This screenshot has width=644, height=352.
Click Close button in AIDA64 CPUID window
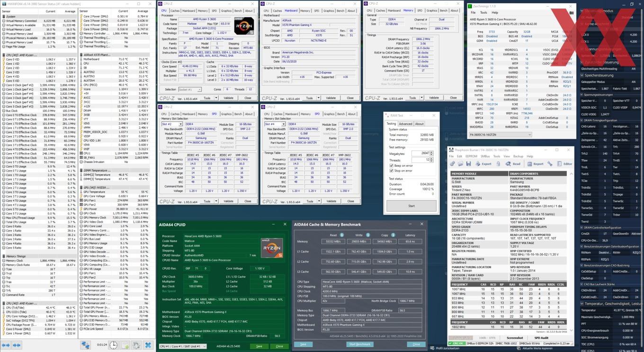tap(279, 346)
